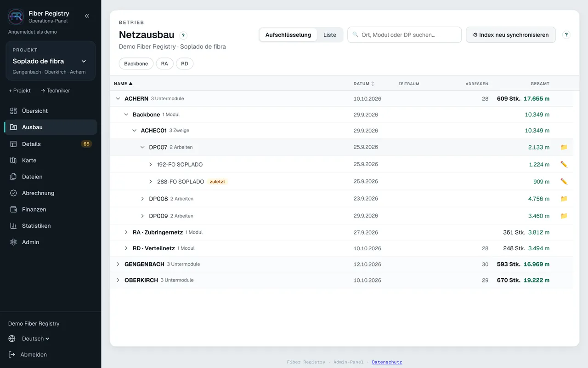The image size is (588, 368).
Task: Click the folder icon in the DP008 row
Action: point(564,199)
